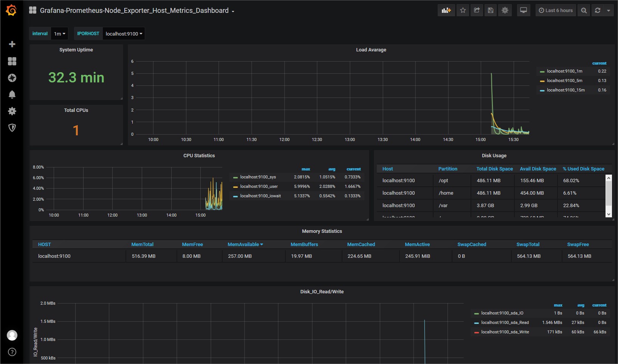618x364 pixels.
Task: Sort Disk Usage by Partition column
Action: pos(448,169)
